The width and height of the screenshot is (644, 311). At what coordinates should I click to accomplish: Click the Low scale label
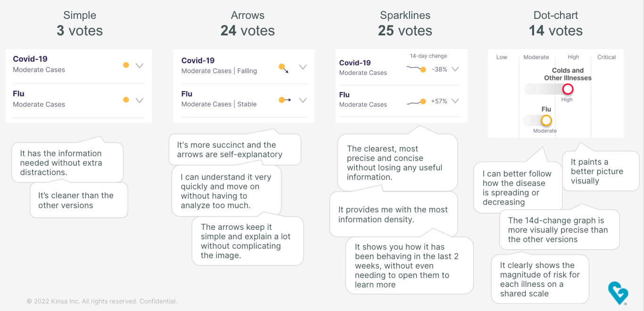pos(502,57)
